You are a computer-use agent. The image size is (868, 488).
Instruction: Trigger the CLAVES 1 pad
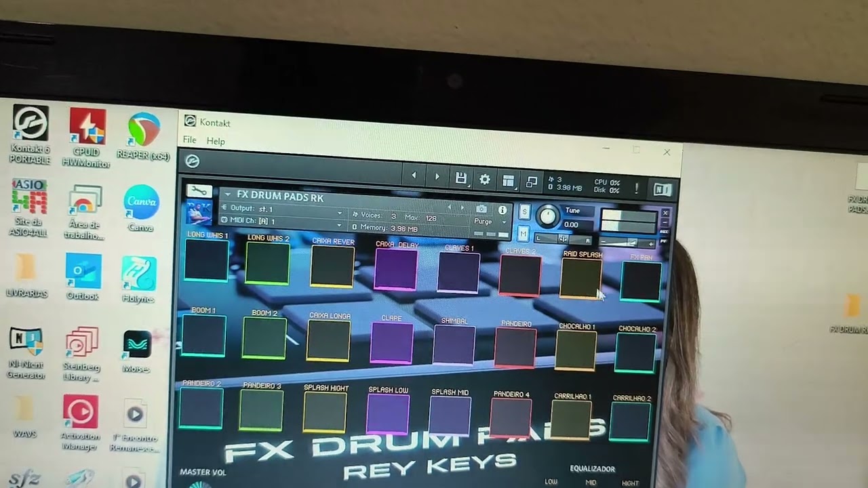pyautogui.click(x=458, y=273)
